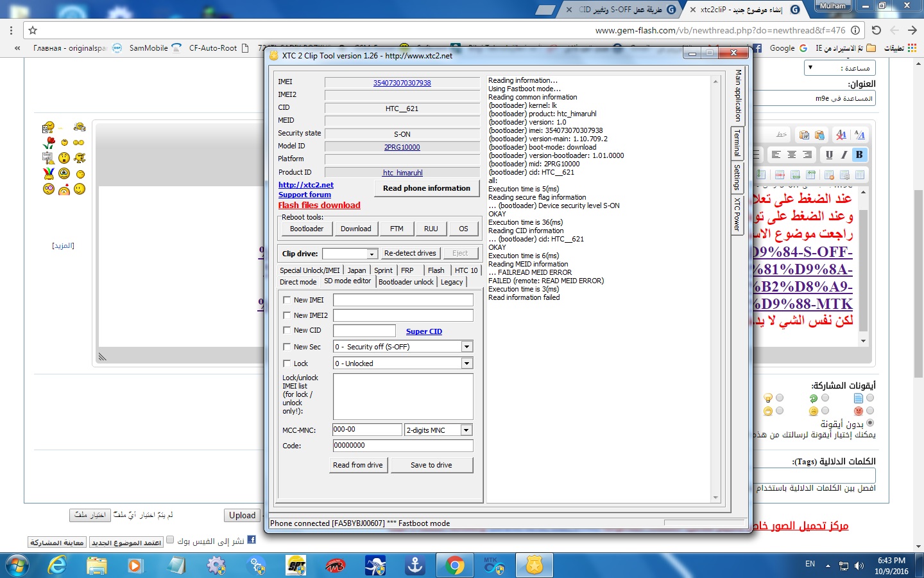Center align text in the forum editor

click(x=792, y=155)
